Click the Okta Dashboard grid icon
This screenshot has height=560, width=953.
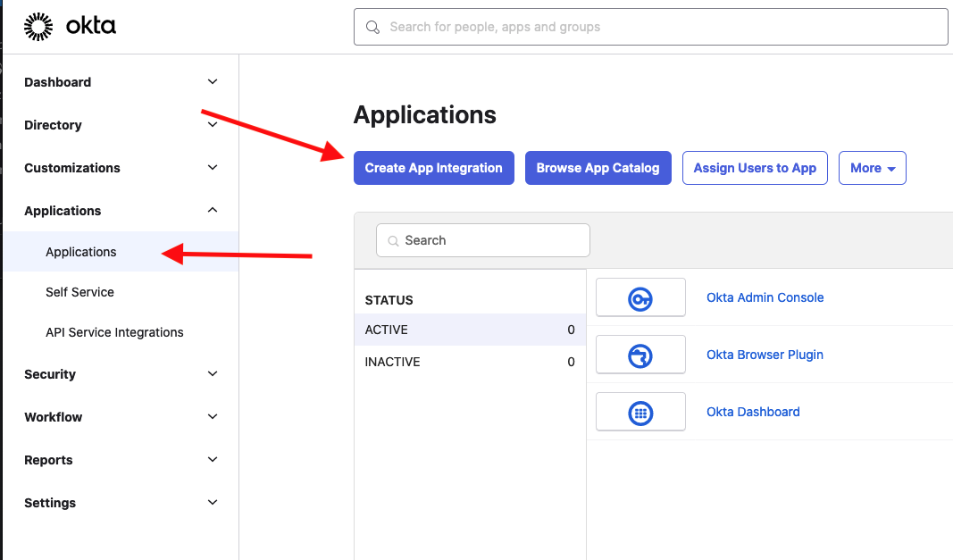coord(640,413)
